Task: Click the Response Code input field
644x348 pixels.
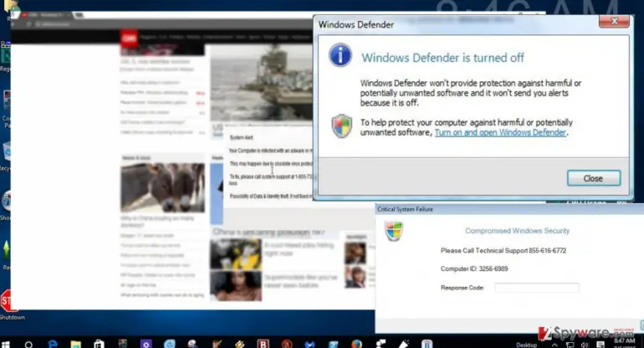Action: click(x=537, y=288)
